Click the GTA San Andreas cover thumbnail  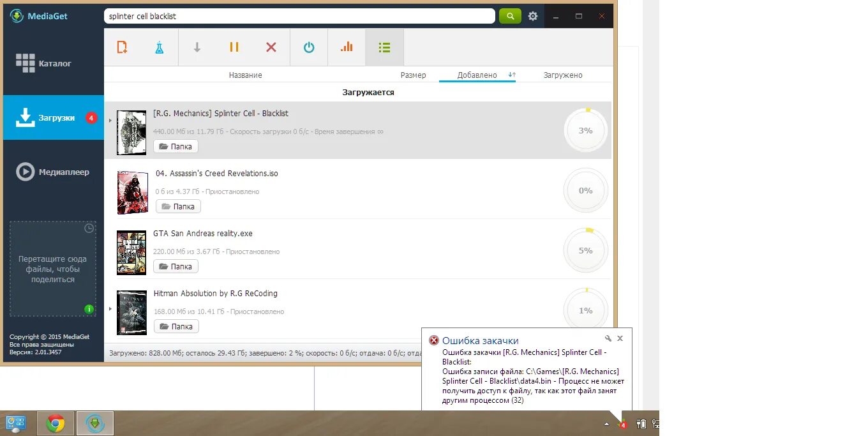click(131, 253)
